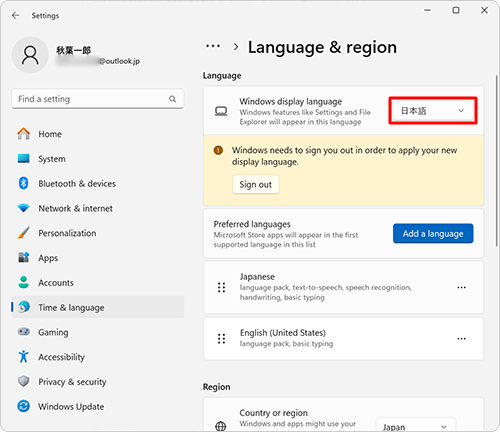500x432 pixels.
Task: Click the Language & region page title
Action: point(322,47)
